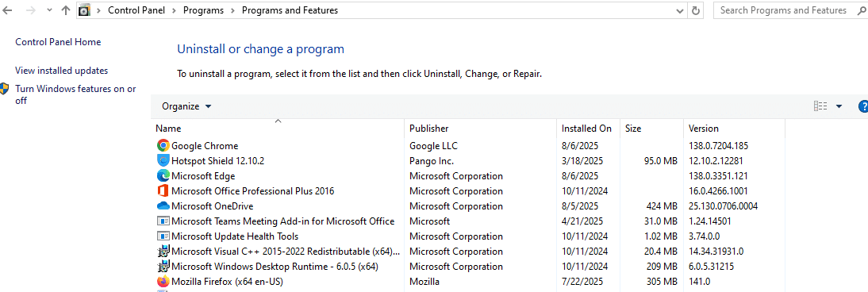
Task: Select Microsoft Windows Desktop Runtime 6.0.5
Action: pos(275,266)
